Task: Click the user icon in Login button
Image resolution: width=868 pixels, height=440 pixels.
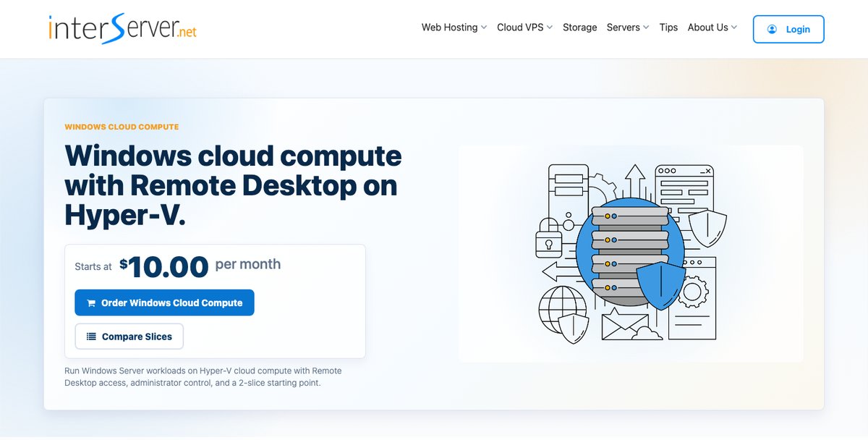Action: coord(772,30)
